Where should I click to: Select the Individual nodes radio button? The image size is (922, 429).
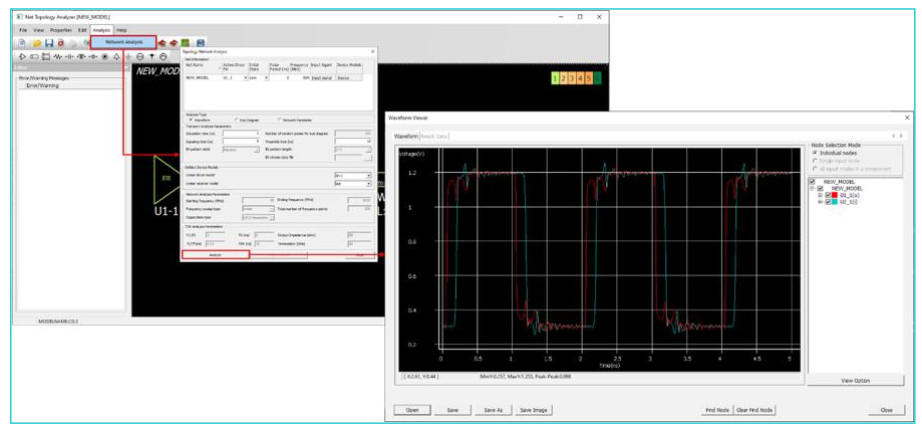point(814,152)
